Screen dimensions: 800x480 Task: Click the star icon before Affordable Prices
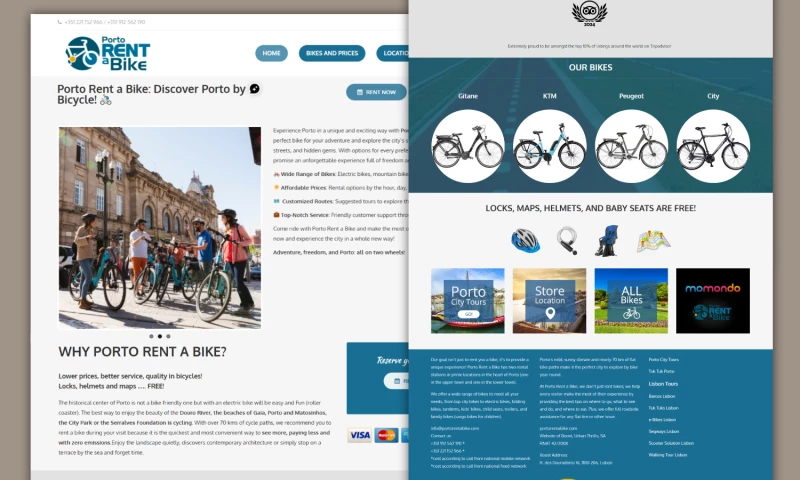click(x=276, y=188)
